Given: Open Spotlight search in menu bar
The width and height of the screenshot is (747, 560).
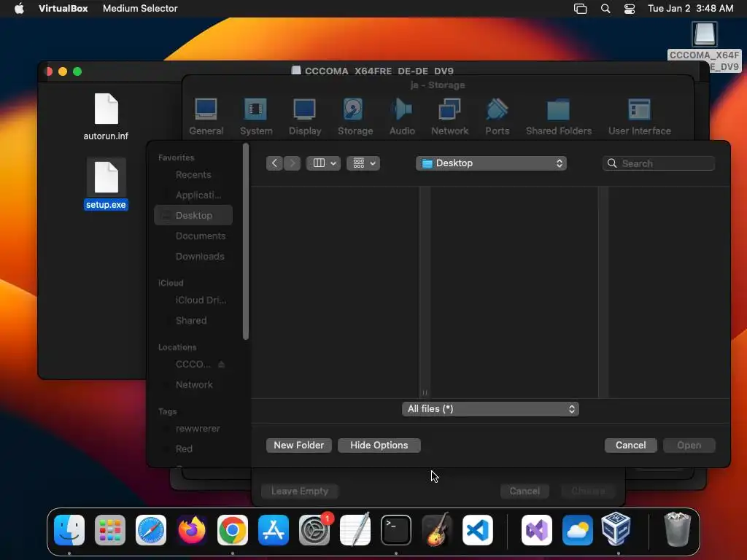Looking at the screenshot, I should click(605, 8).
